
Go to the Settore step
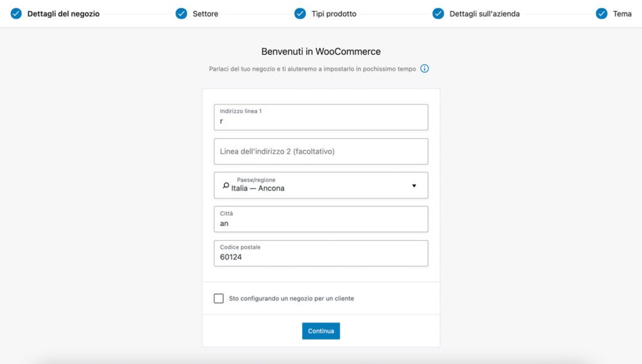coord(206,14)
